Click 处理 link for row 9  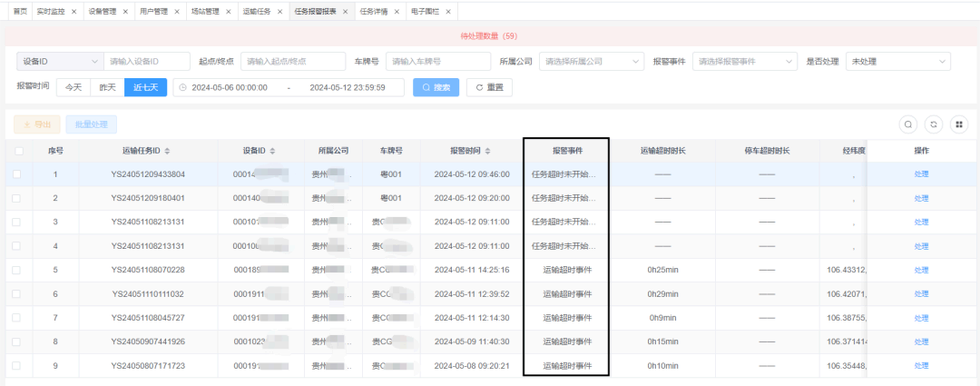point(921,366)
